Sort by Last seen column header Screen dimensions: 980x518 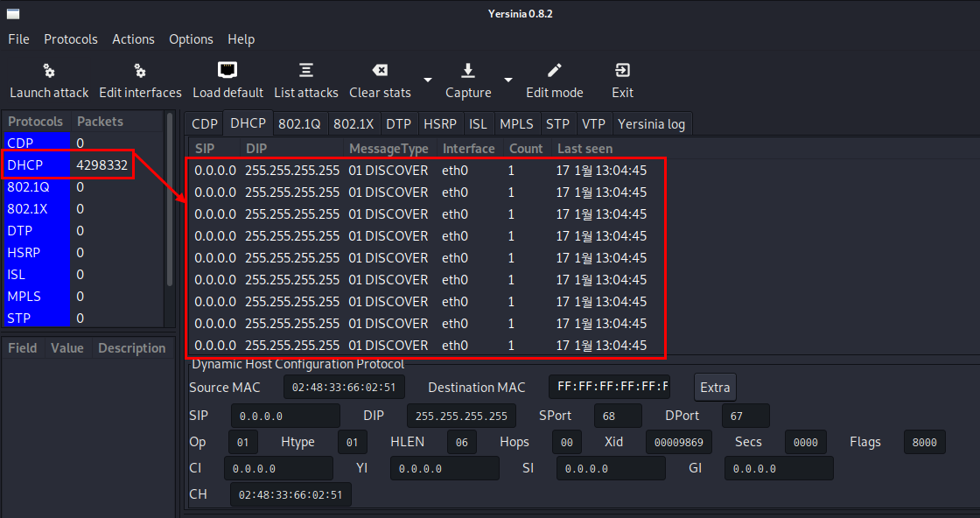pos(585,149)
